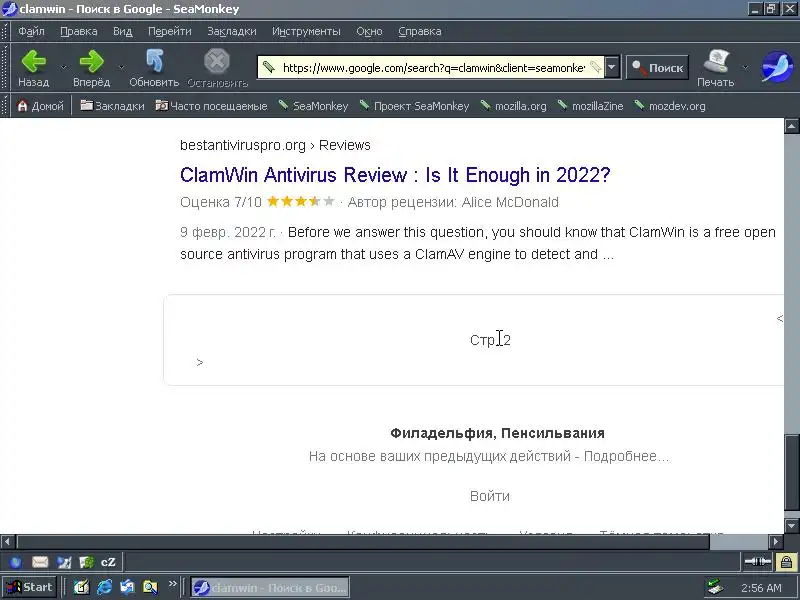Screen dimensions: 800x600
Task: Open the Закладки menu
Action: [232, 31]
